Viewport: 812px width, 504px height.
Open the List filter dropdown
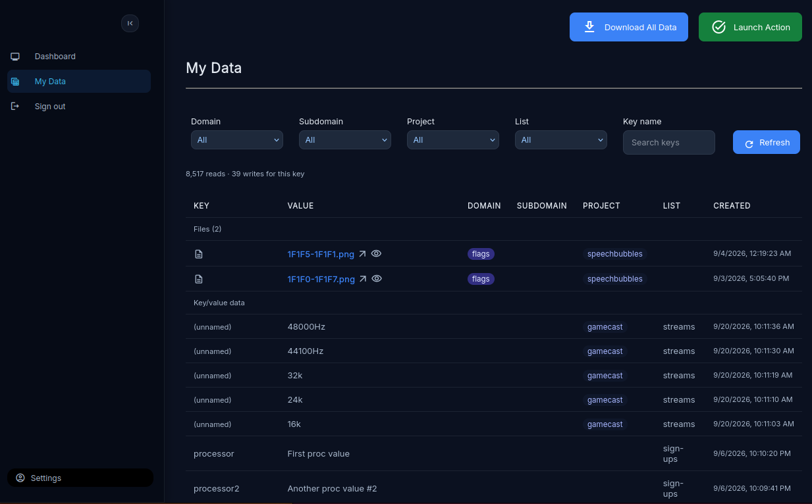pyautogui.click(x=561, y=139)
